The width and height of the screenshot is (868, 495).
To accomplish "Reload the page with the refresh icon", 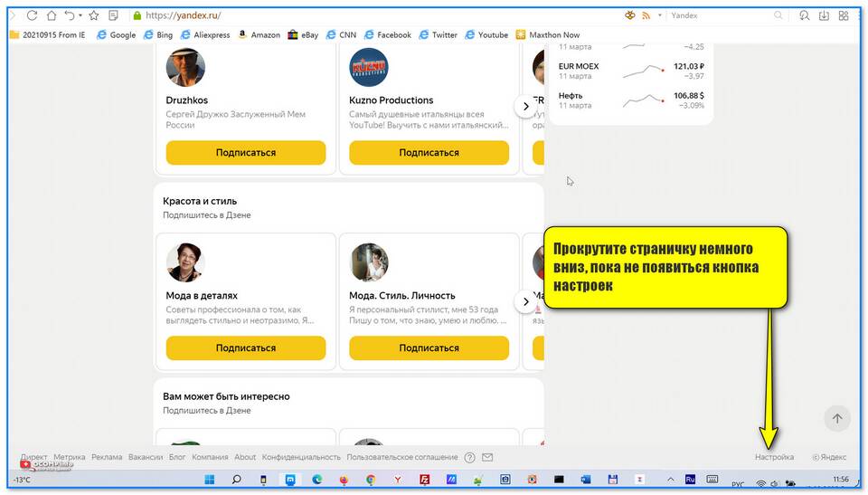I will 33,15.
